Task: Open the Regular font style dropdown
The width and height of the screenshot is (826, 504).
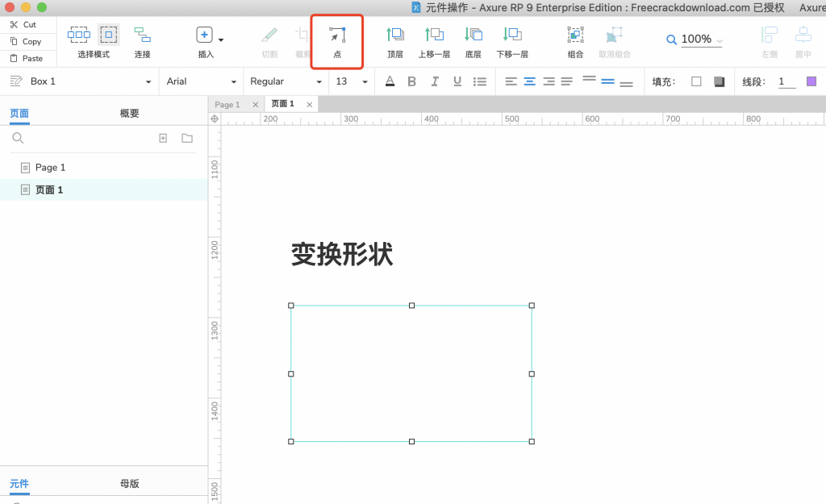Action: (286, 81)
